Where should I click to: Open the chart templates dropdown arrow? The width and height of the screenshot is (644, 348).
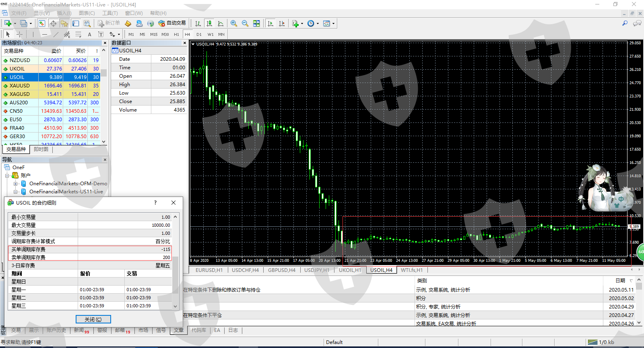(333, 23)
